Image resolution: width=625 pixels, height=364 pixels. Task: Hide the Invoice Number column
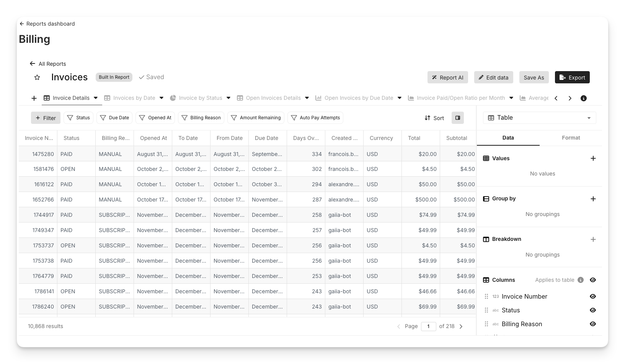click(592, 296)
